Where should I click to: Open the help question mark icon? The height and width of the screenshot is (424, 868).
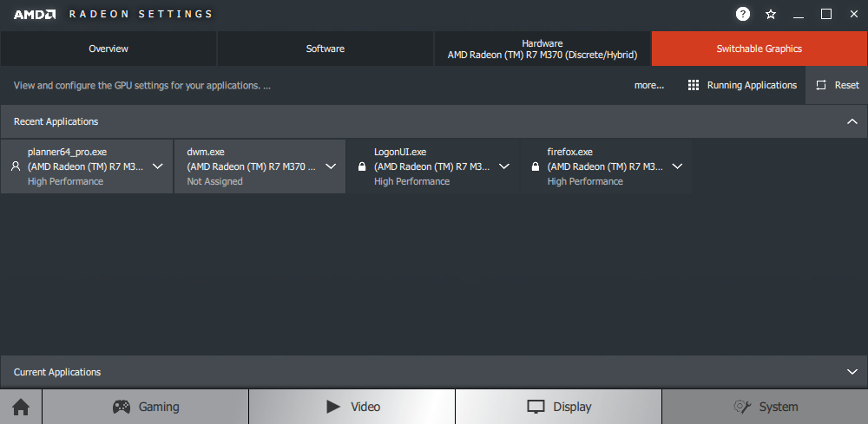[743, 15]
